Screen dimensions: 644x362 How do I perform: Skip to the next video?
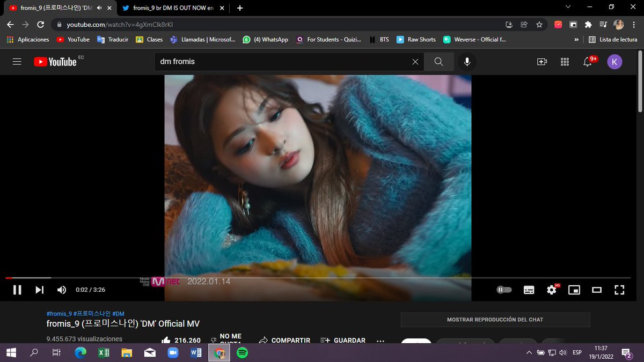(39, 290)
